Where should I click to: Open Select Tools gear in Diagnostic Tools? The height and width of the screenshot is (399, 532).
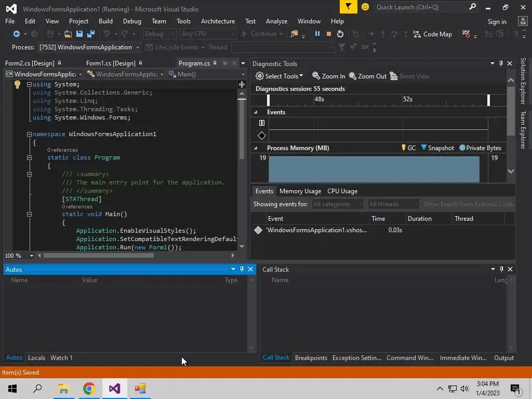coord(279,76)
